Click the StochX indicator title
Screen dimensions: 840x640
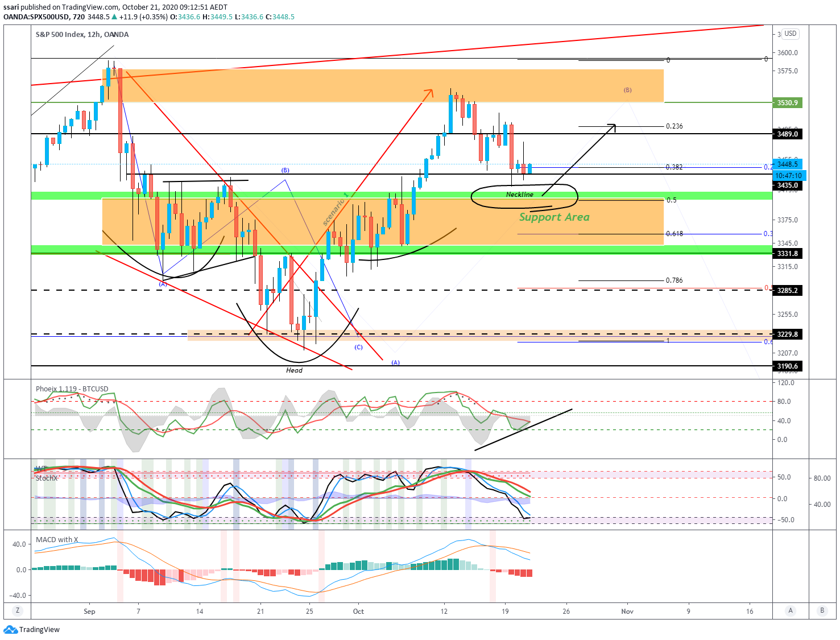[x=47, y=478]
